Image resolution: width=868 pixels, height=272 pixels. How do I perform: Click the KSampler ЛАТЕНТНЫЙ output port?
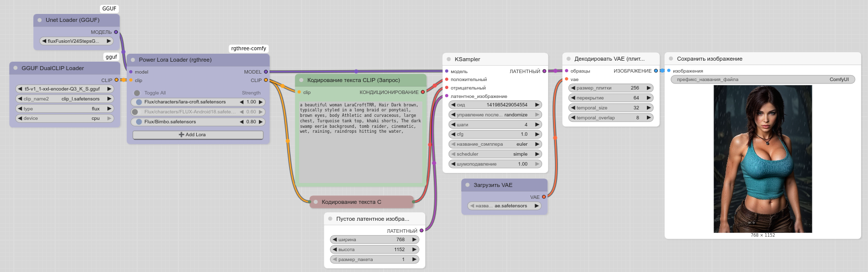(544, 71)
